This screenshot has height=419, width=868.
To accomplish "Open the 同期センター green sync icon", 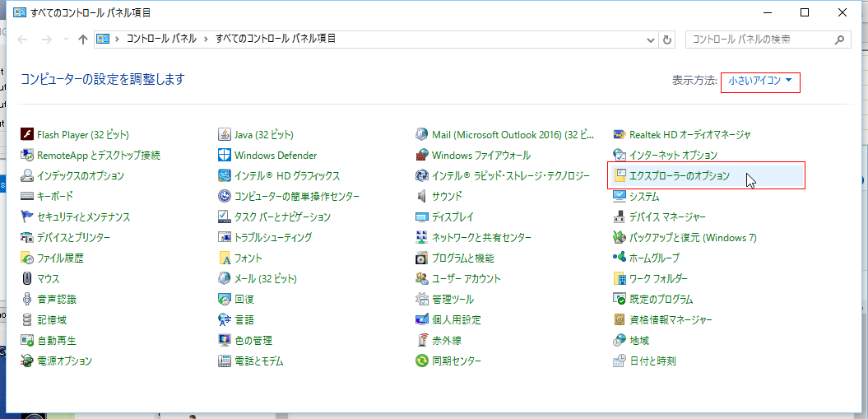I will pyautogui.click(x=422, y=361).
